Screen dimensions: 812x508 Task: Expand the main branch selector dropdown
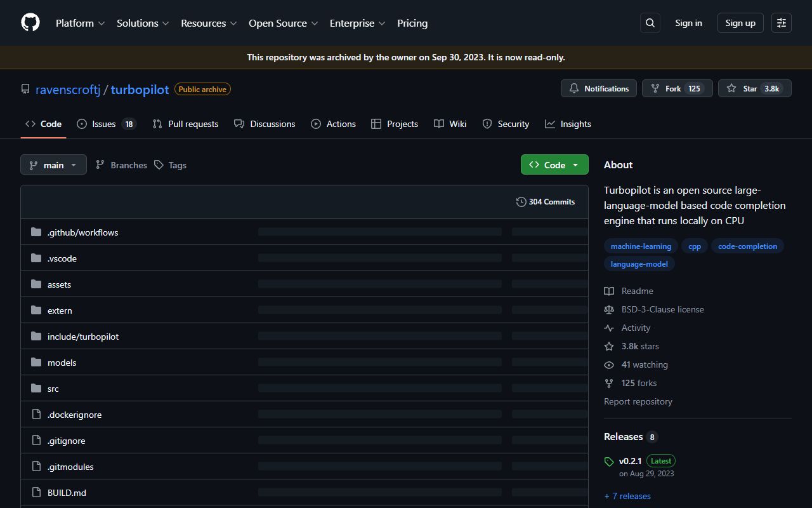coord(53,164)
